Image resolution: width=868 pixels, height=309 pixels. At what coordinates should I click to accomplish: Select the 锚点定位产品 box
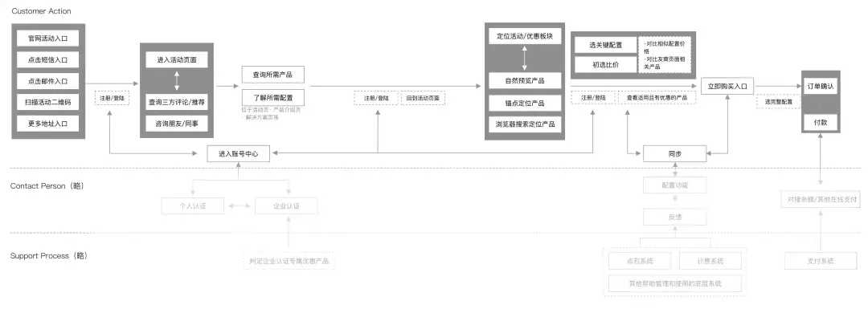click(x=525, y=103)
